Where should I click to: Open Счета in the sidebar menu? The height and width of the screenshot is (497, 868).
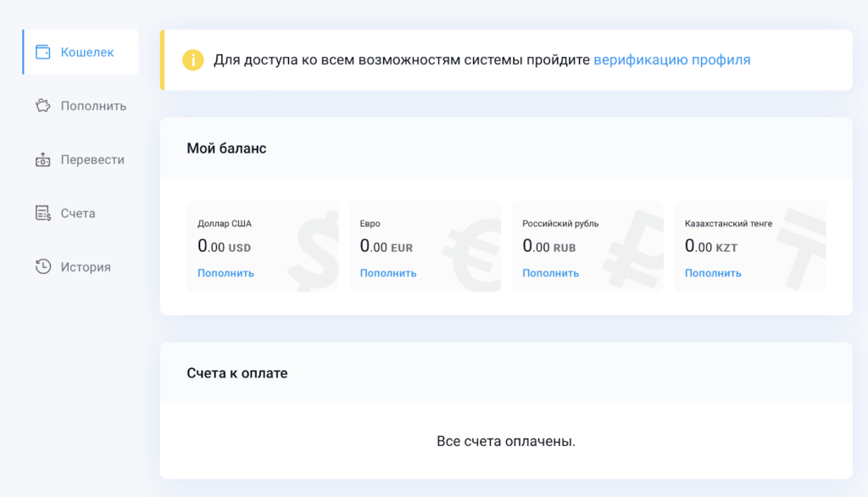pyautogui.click(x=81, y=214)
